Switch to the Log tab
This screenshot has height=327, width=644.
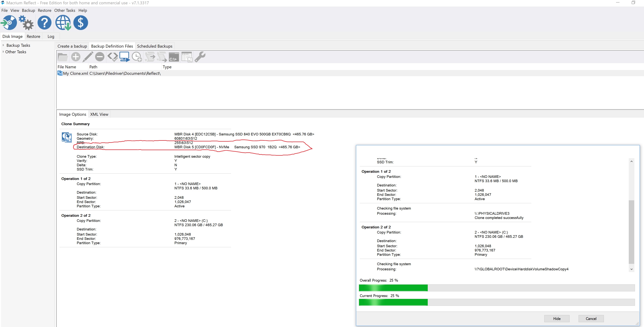(51, 36)
